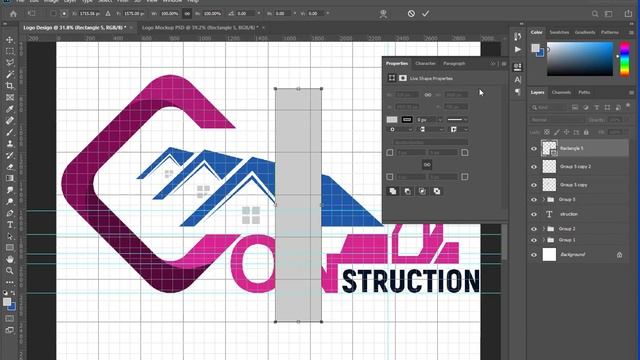This screenshot has height=360, width=640.
Task: Open the Swatches tab
Action: pyautogui.click(x=559, y=32)
